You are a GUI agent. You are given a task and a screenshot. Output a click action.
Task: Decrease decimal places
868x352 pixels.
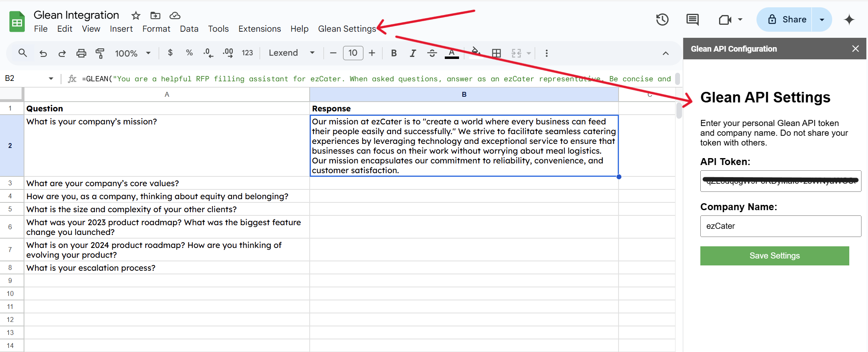point(208,53)
